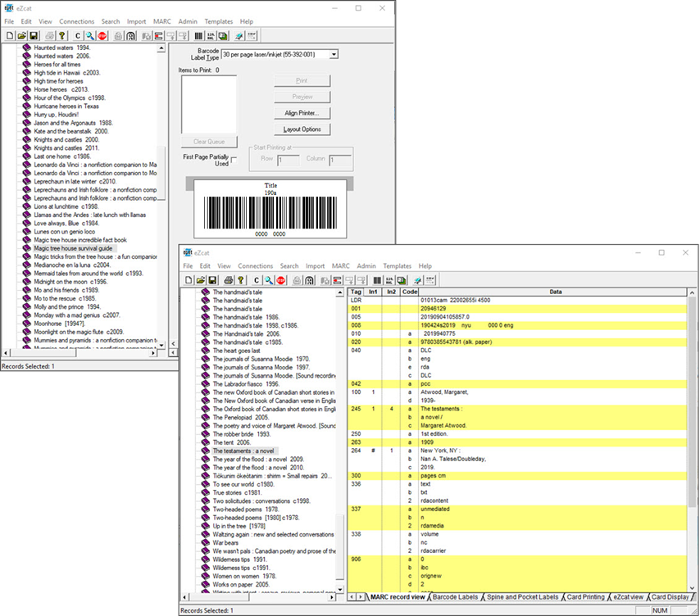Click the barcode icon in front window toolbar
This screenshot has height=616, width=700.
[x=377, y=280]
